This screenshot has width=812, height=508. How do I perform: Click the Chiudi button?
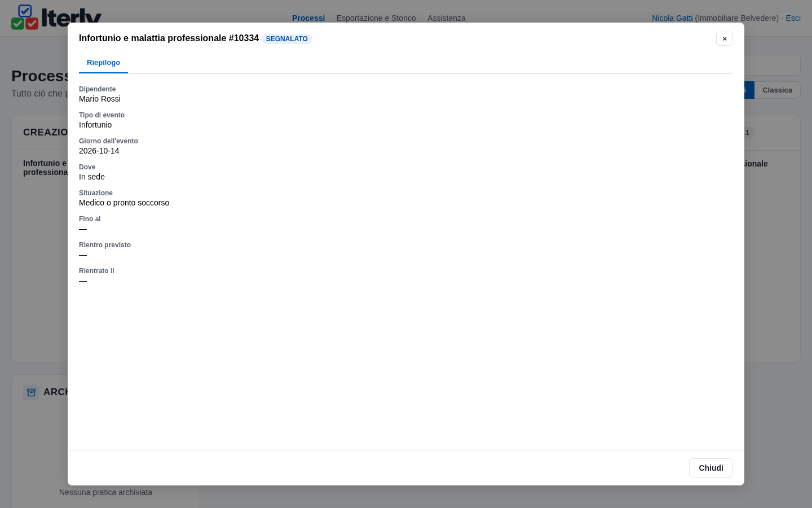click(711, 468)
